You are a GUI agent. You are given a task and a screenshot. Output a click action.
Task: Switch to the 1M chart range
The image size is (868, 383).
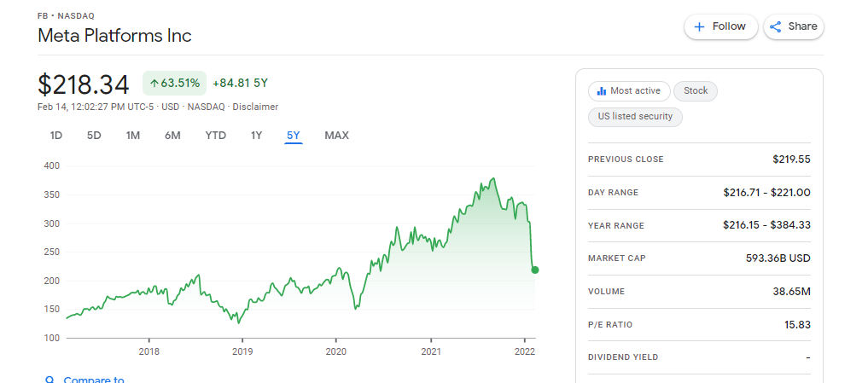coord(133,136)
